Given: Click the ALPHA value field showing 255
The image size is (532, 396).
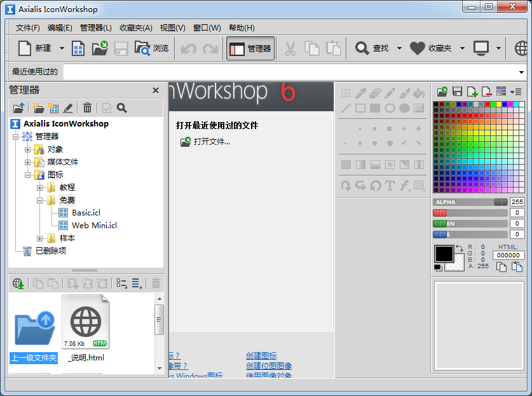Looking at the screenshot, I should [x=517, y=202].
